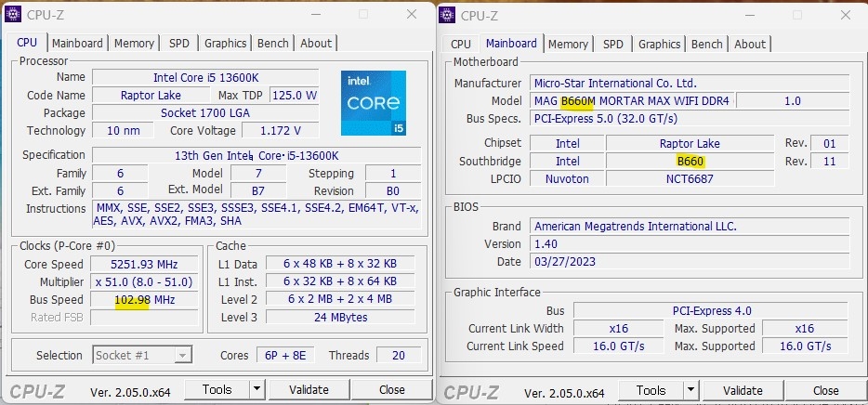Click model revision value '1.0'
The image size is (868, 405).
tap(793, 101)
